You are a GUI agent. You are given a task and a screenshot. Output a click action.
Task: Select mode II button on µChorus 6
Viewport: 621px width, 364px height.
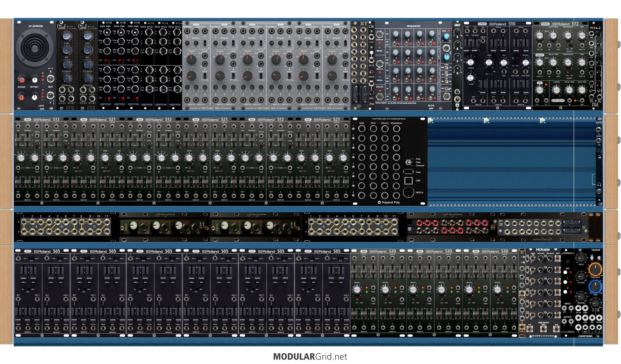point(565,292)
